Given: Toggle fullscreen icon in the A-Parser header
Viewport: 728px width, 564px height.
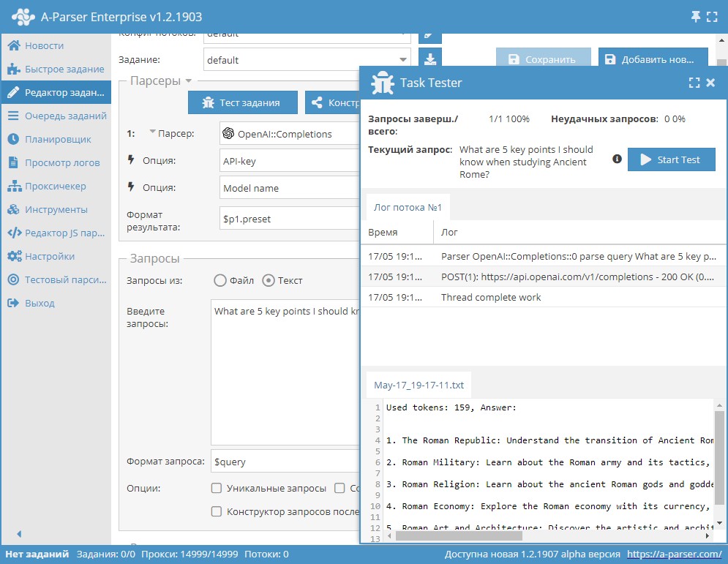Looking at the screenshot, I should click(x=712, y=17).
